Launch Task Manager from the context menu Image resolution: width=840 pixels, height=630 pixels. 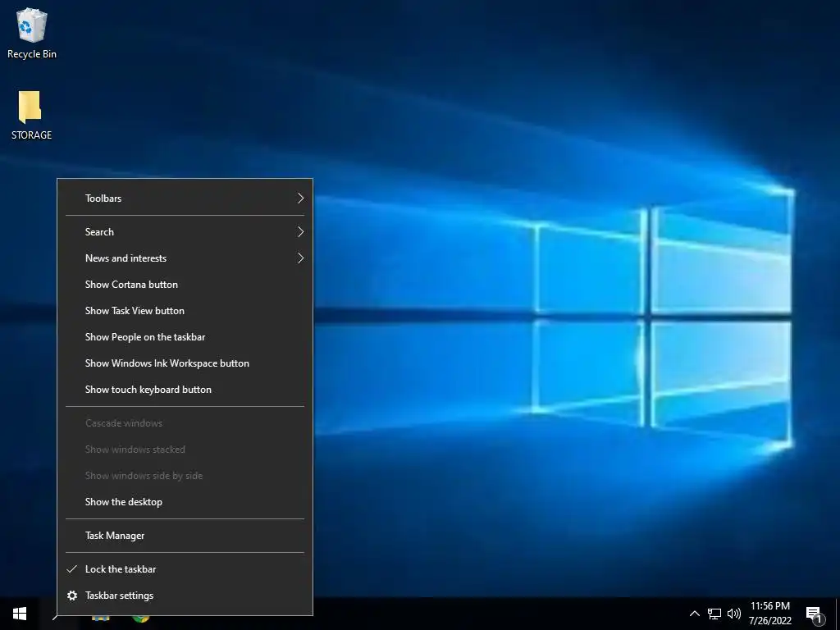185,536
